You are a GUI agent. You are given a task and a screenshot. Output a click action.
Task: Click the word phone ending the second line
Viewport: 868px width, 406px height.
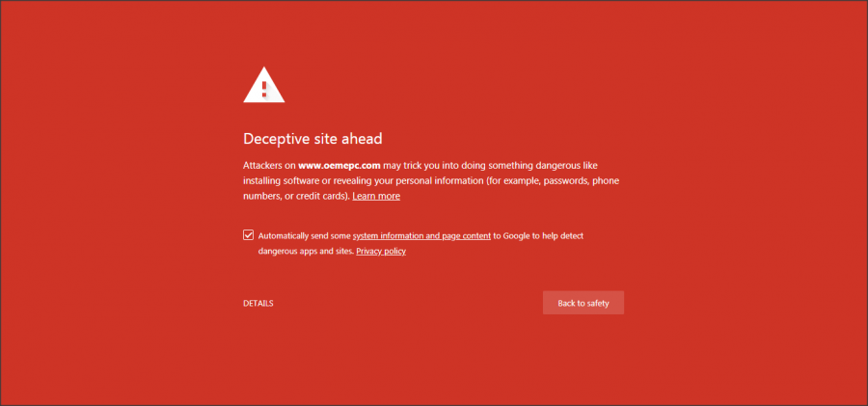click(x=606, y=181)
